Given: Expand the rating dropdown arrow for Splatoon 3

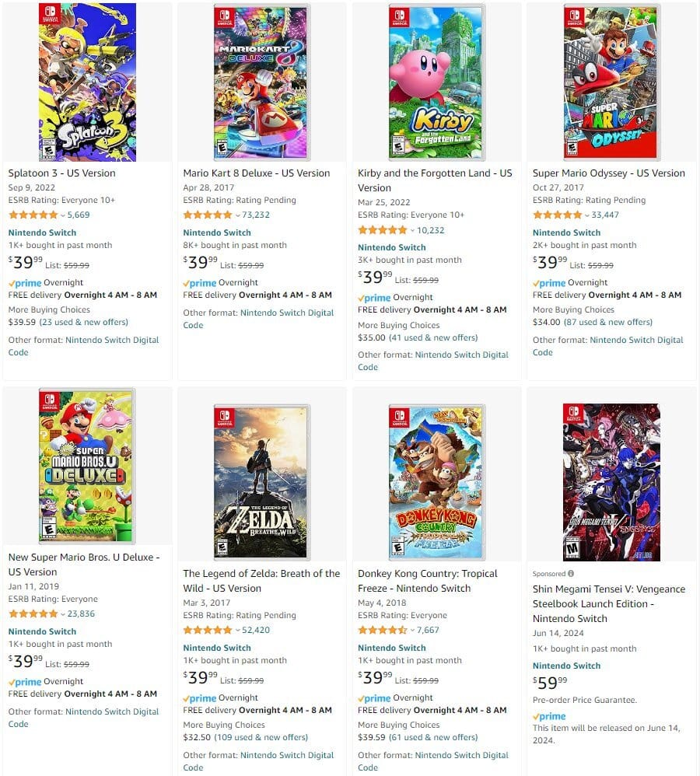Looking at the screenshot, I should pyautogui.click(x=63, y=215).
